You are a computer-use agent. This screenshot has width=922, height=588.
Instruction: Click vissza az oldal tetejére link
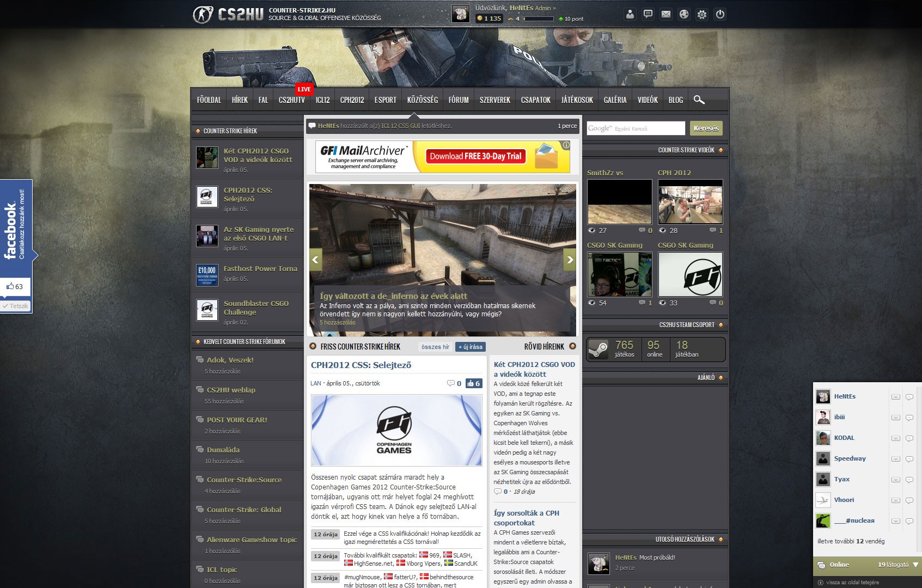[852, 583]
